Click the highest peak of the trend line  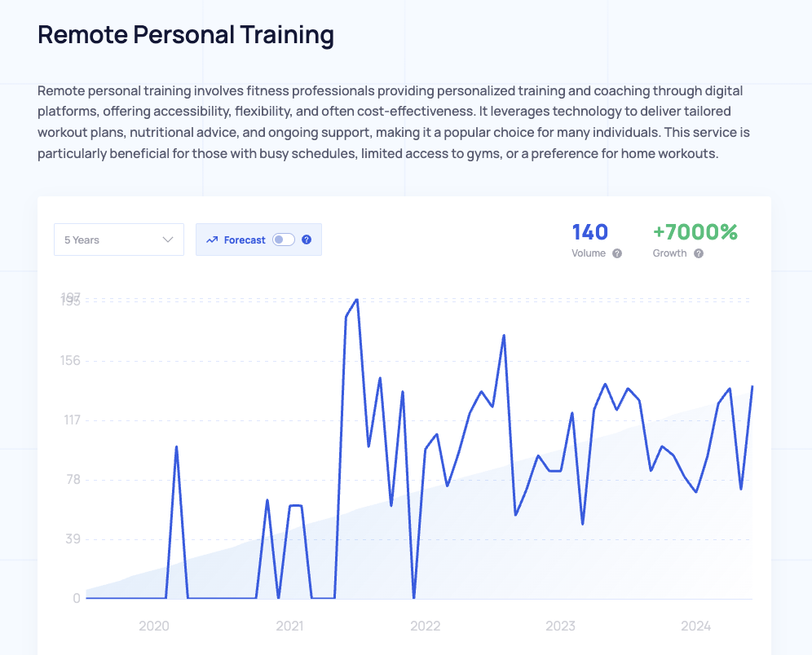click(355, 300)
